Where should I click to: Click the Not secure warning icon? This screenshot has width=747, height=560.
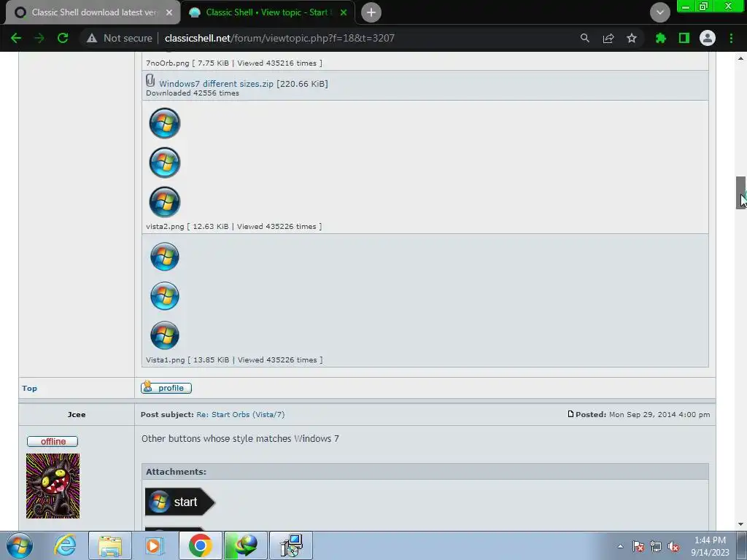[x=92, y=38]
